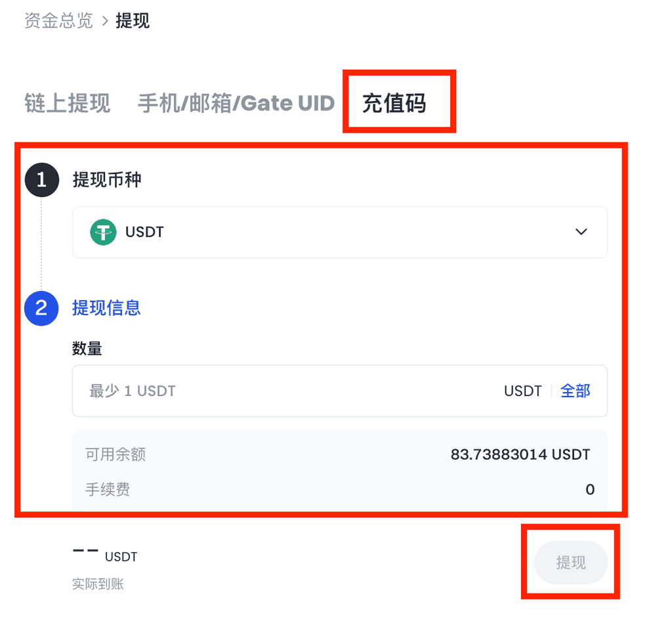The image size is (672, 635).
Task: Focus the 数量 amount input field
Action: coord(340,391)
